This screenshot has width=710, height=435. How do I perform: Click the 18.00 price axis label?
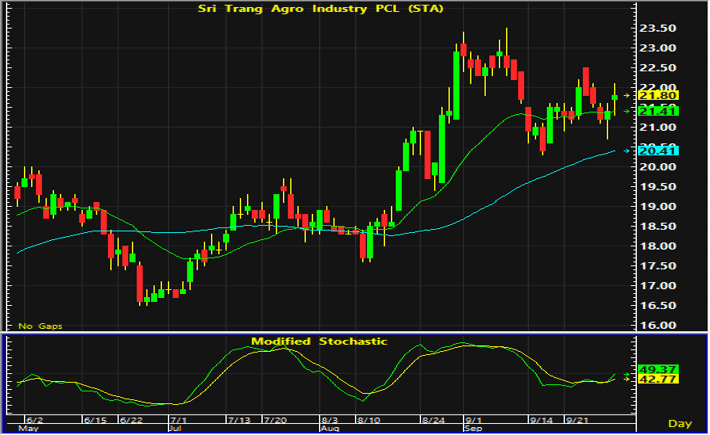pos(657,246)
